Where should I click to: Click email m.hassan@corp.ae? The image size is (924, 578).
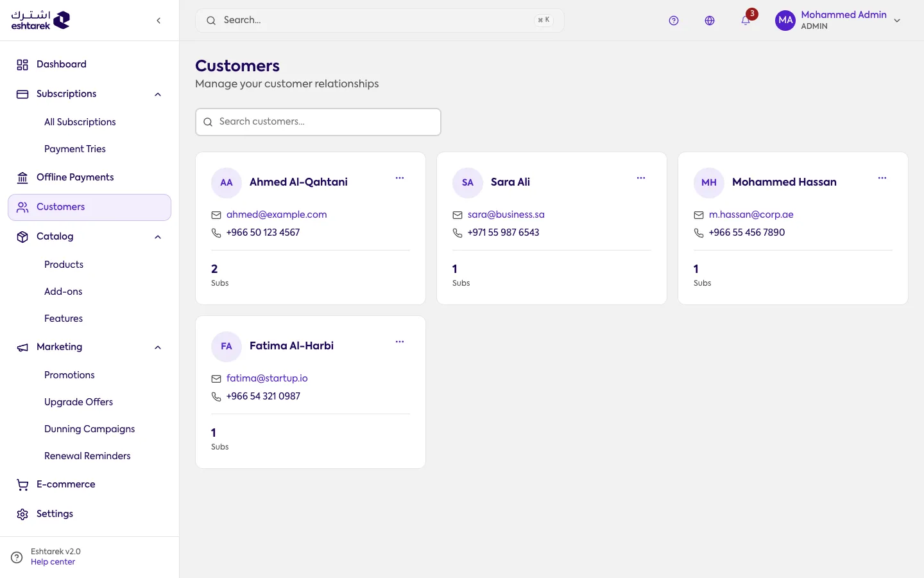point(751,215)
